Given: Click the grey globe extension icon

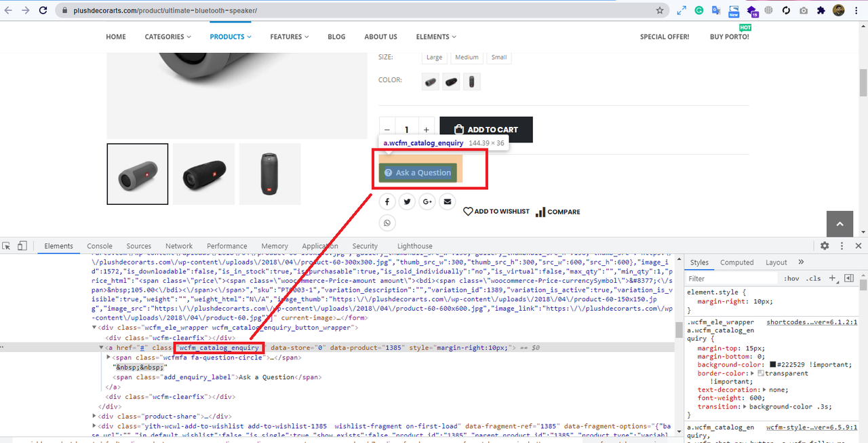Looking at the screenshot, I should tap(769, 11).
